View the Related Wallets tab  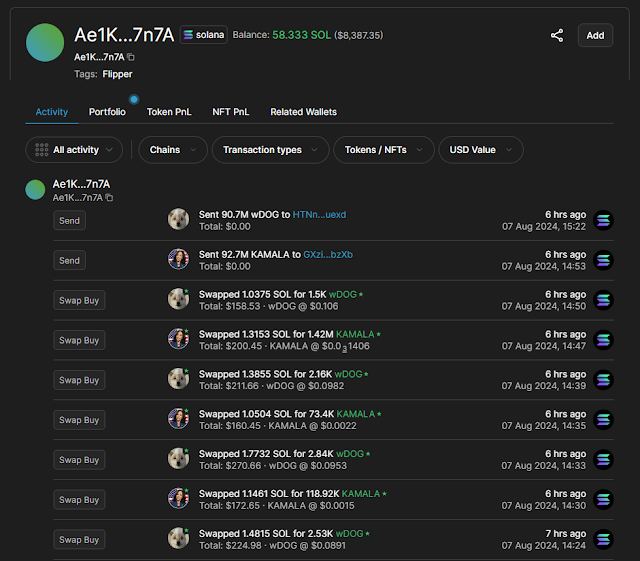point(303,112)
